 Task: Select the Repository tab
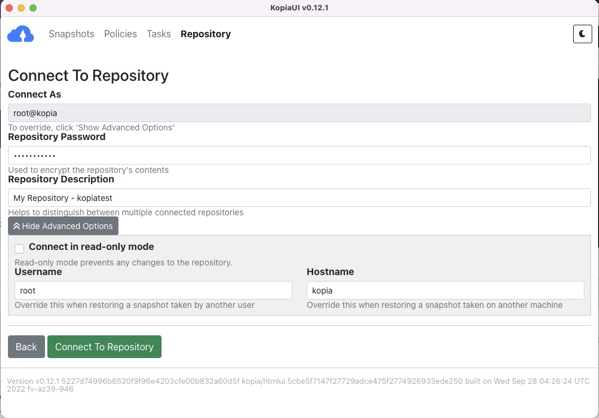tap(206, 34)
